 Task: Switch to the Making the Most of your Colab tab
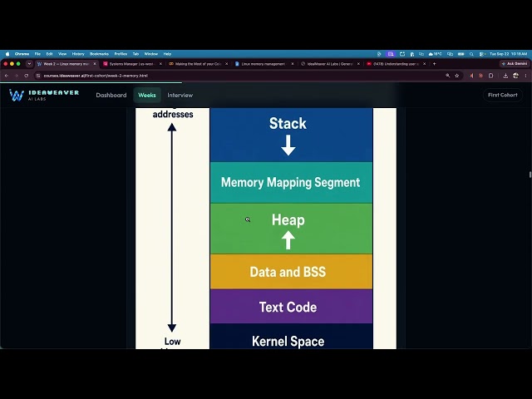[x=198, y=64]
